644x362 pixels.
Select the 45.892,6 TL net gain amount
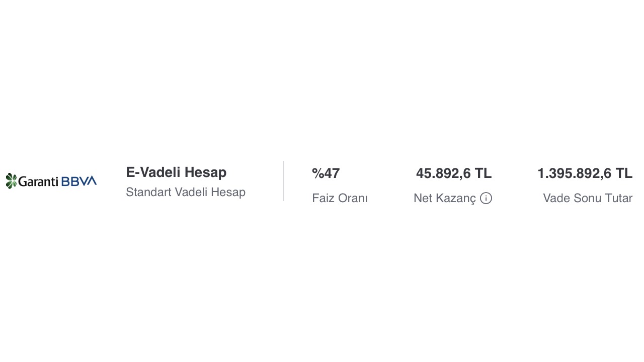coord(454,173)
